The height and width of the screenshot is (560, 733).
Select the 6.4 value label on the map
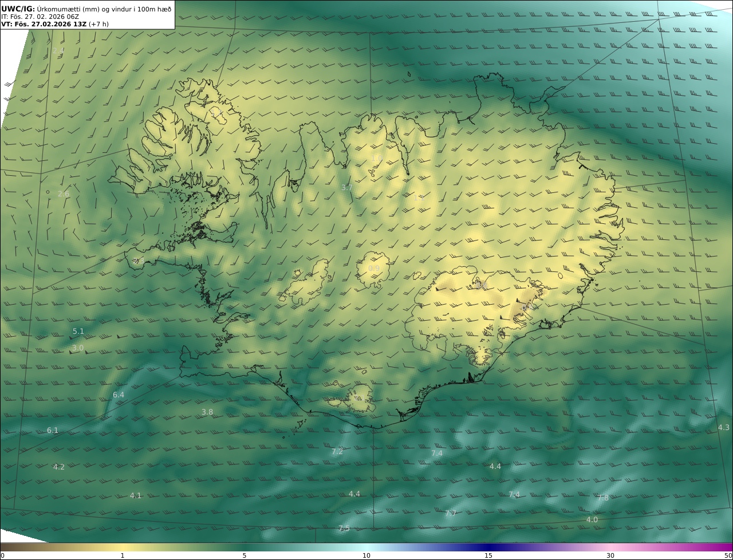point(119,395)
